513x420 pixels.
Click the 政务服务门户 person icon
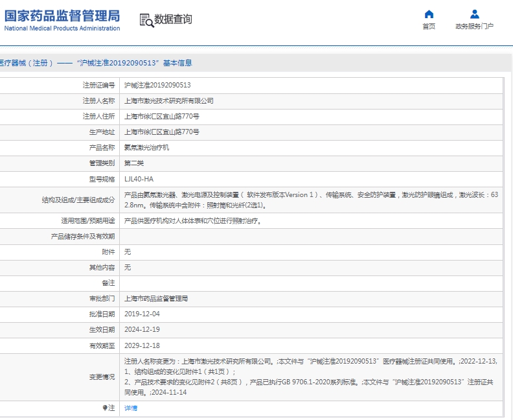[474, 14]
